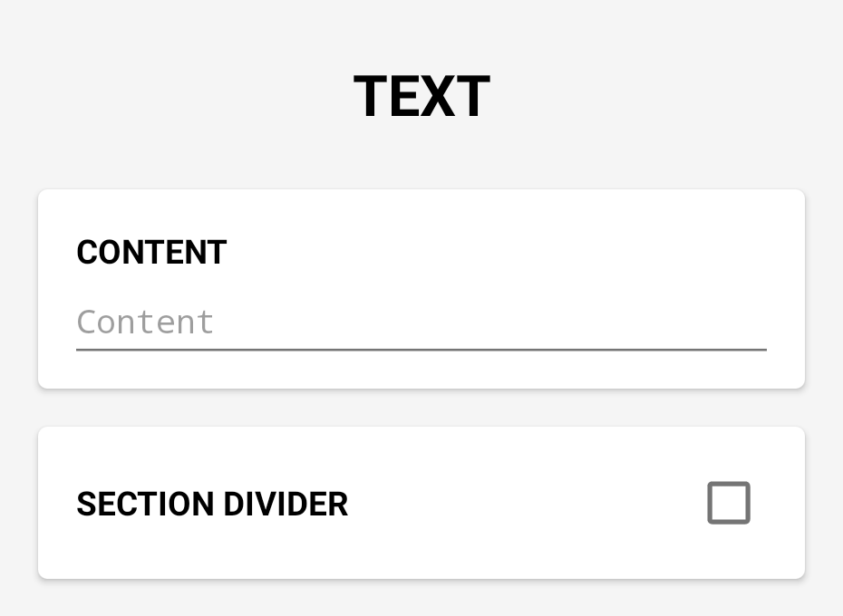
Task: Select the bold TEXT title
Action: [x=421, y=97]
